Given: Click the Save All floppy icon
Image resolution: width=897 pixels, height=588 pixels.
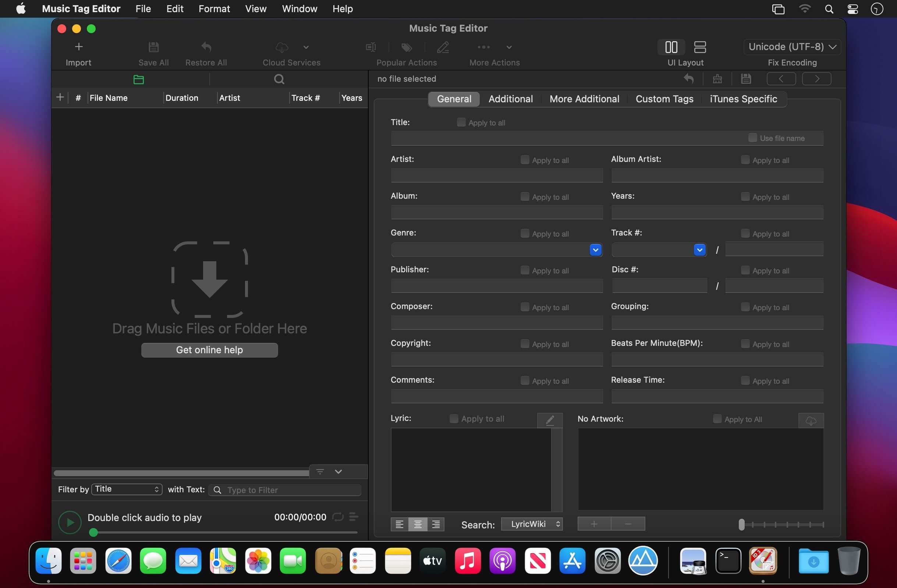Looking at the screenshot, I should click(x=153, y=47).
